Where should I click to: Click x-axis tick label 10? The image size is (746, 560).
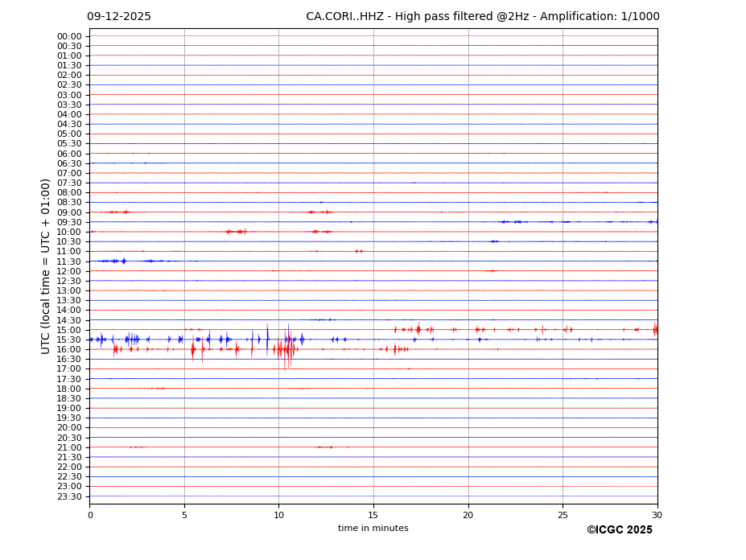278,515
